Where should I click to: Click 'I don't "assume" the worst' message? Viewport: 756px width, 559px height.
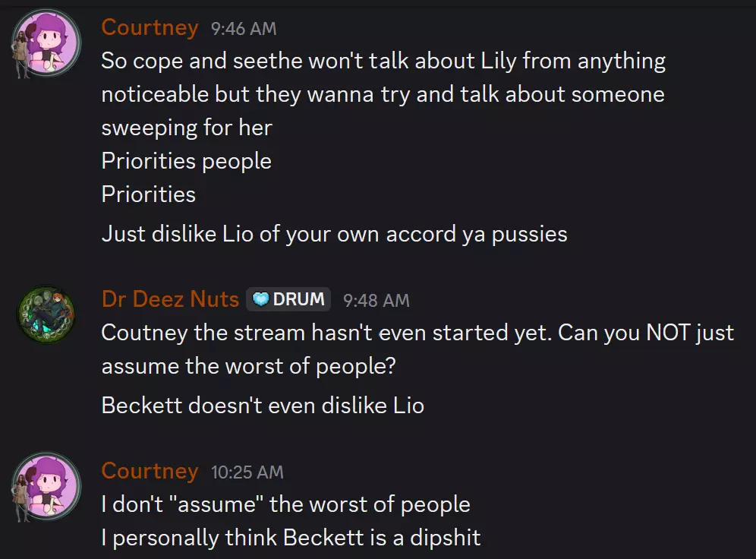click(x=285, y=504)
